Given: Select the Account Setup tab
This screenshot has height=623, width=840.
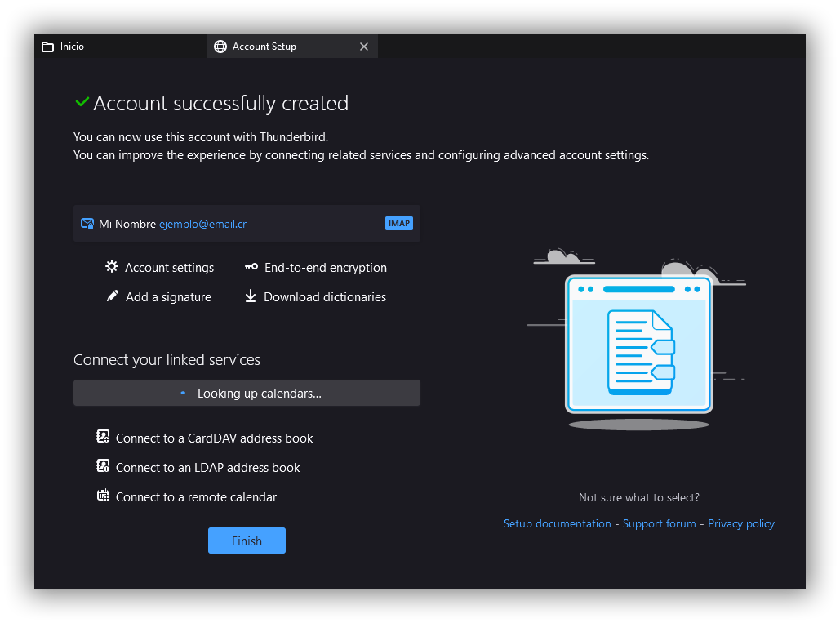Looking at the screenshot, I should [278, 47].
